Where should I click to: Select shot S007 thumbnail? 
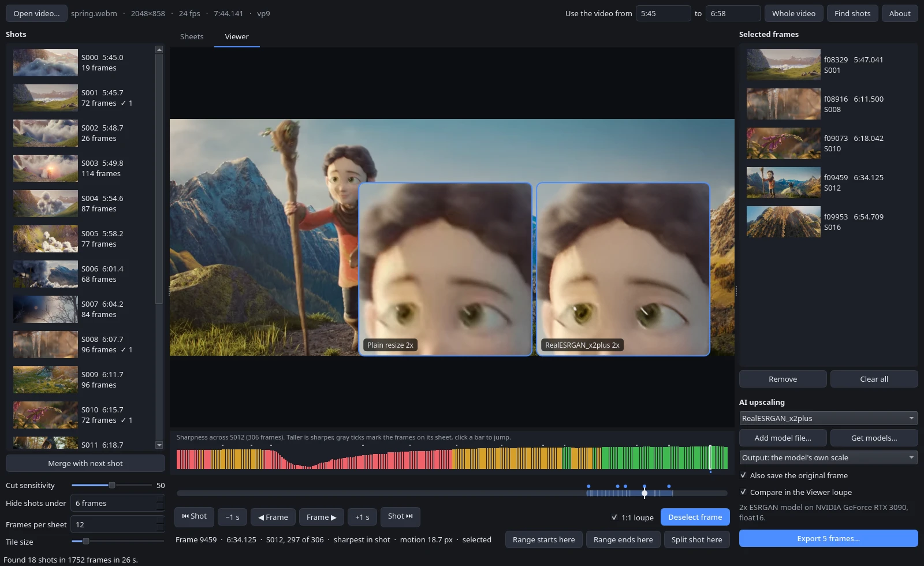point(46,310)
